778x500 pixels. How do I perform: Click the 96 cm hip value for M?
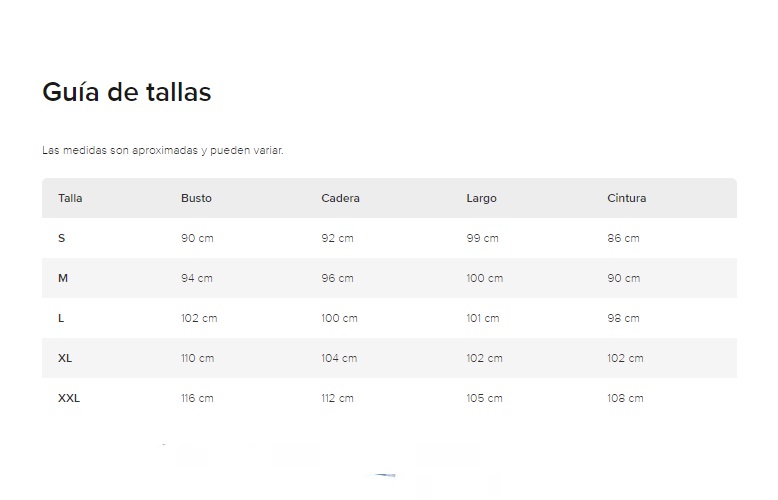[337, 278]
